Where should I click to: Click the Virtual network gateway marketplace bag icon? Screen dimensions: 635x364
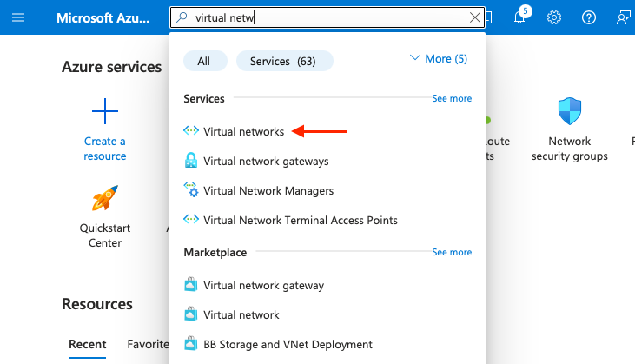pos(191,285)
